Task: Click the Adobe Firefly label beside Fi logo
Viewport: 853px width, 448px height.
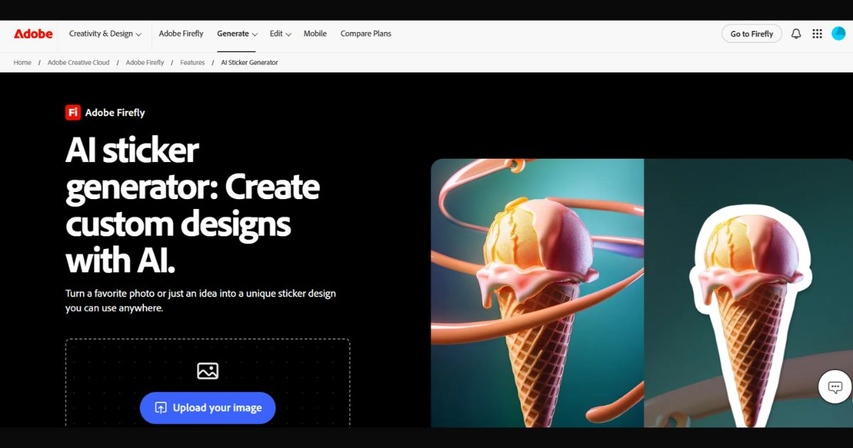Action: click(115, 113)
